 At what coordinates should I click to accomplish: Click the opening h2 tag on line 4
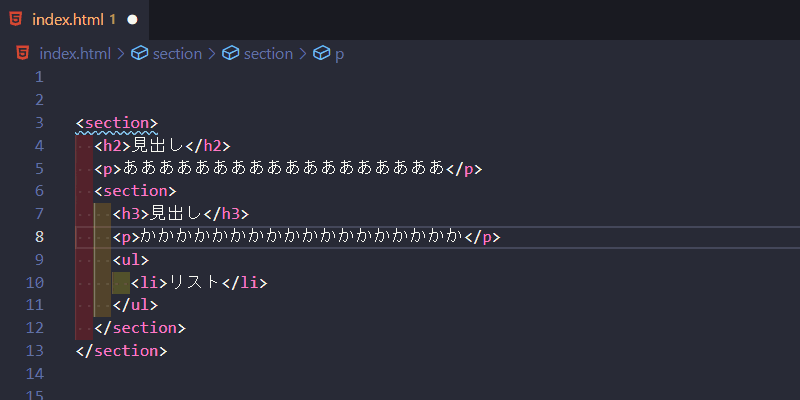click(x=113, y=146)
